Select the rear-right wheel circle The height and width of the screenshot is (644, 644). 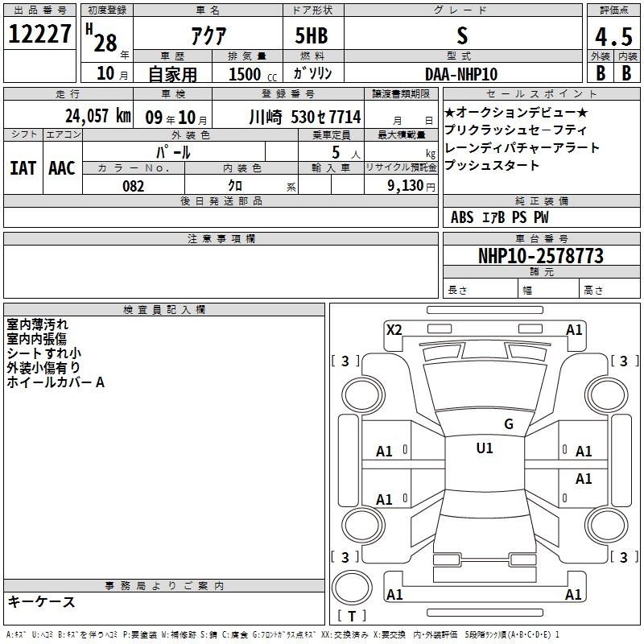(606, 525)
